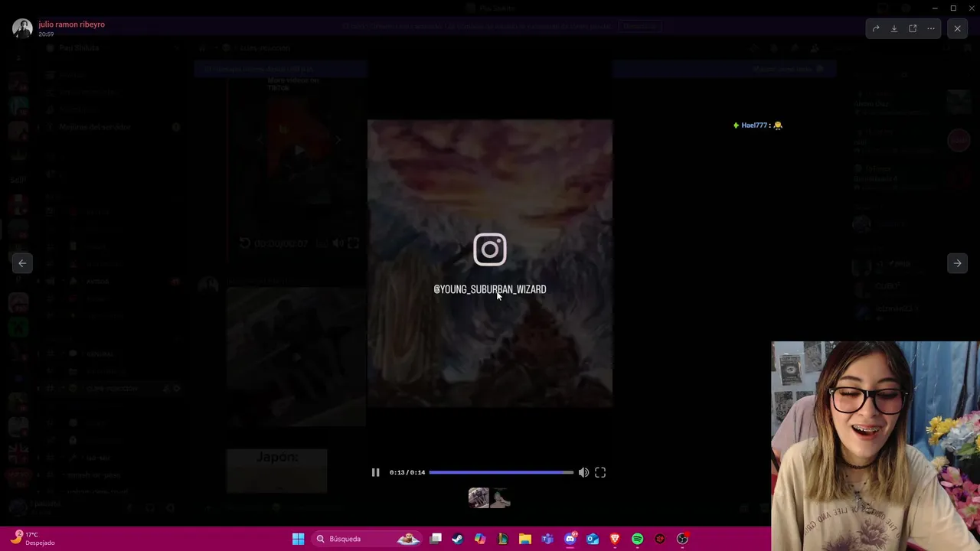Open Microsoft Teams from the taskbar

(547, 539)
